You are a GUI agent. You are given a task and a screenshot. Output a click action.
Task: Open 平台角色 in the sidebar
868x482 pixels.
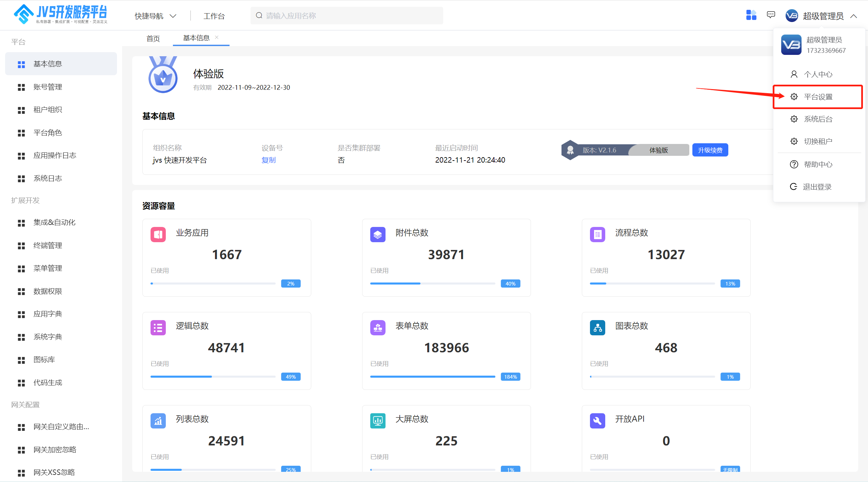tap(61, 132)
